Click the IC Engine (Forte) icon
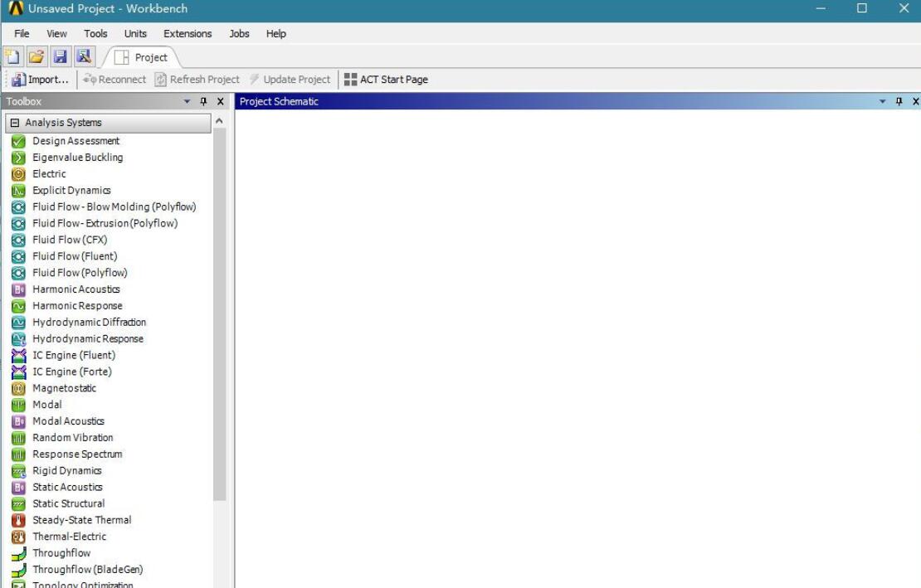Image resolution: width=921 pixels, height=588 pixels. click(x=19, y=372)
